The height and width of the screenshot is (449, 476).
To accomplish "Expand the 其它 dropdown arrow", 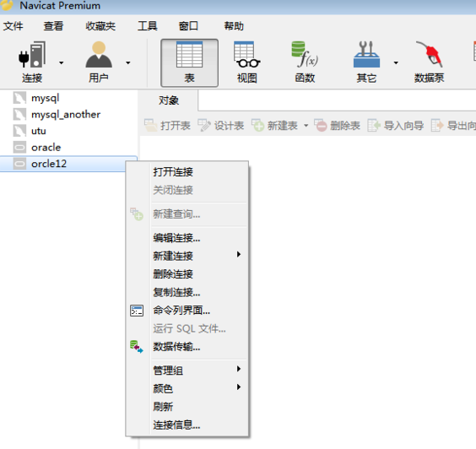I will 396,62.
